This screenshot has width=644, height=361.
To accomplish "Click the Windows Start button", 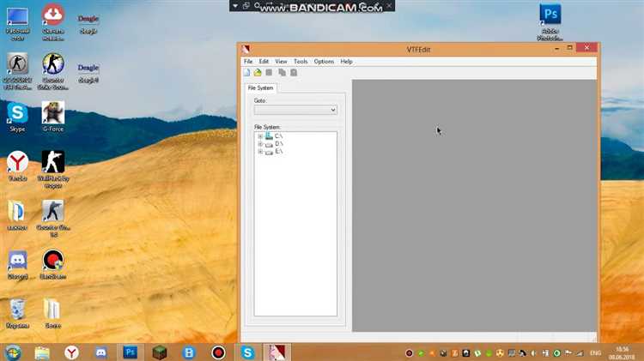I will pos(13,352).
